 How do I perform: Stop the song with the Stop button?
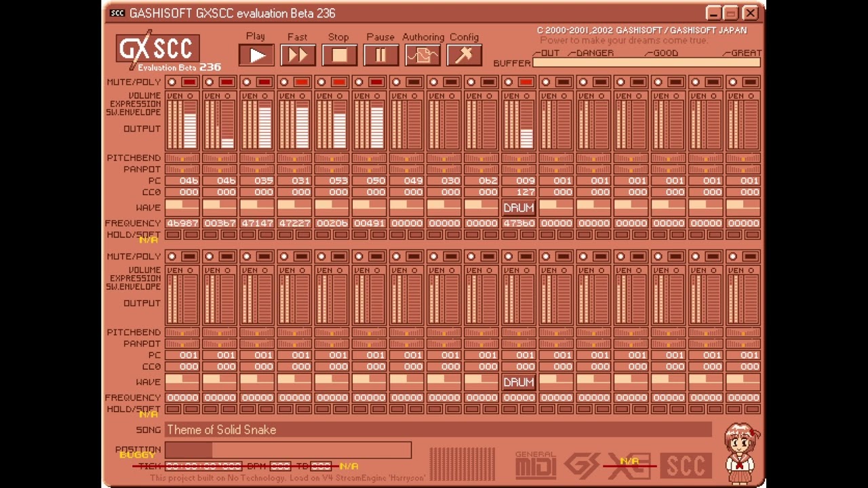pyautogui.click(x=339, y=55)
